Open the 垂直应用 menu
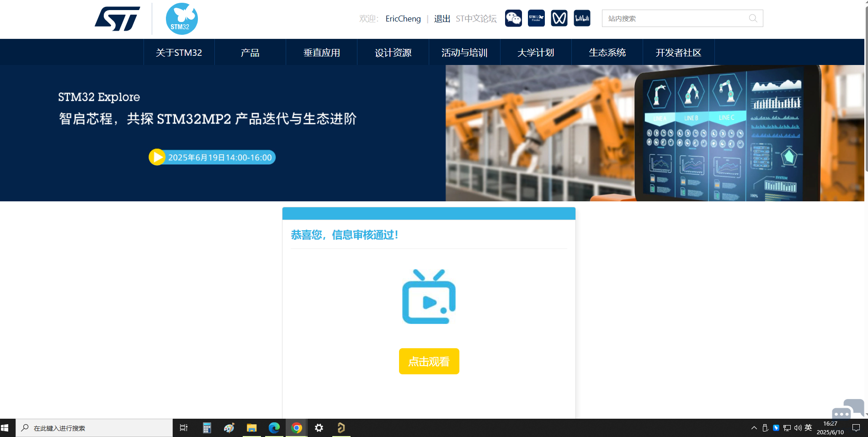Viewport: 868px width, 437px height. tap(322, 52)
